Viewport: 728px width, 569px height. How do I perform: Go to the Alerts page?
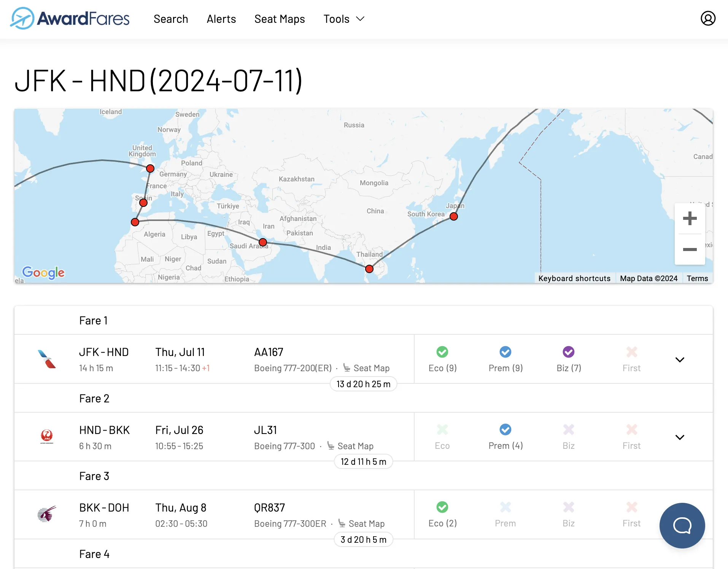click(x=221, y=19)
